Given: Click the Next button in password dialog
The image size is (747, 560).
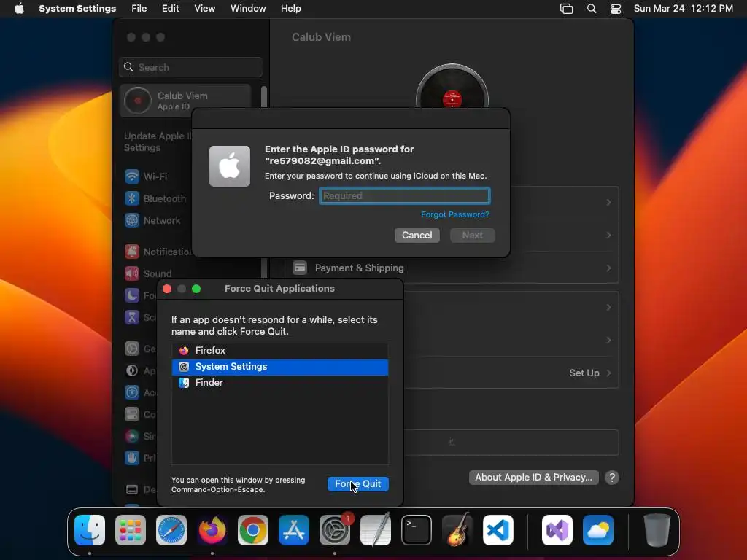Looking at the screenshot, I should [x=472, y=236].
